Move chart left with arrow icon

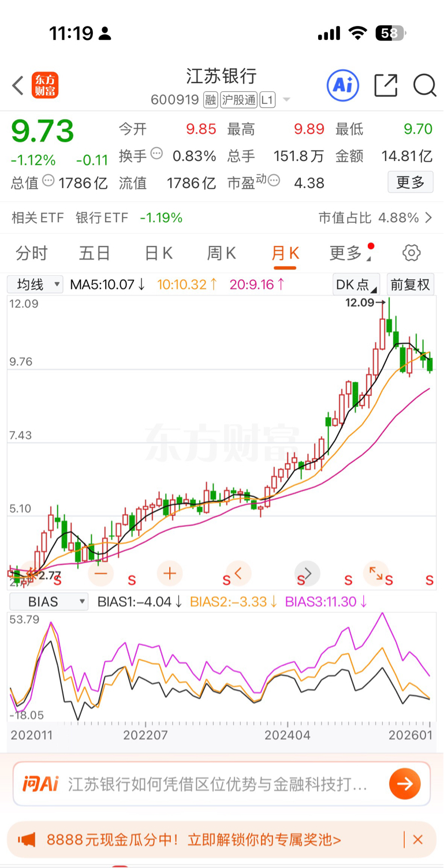(x=238, y=574)
